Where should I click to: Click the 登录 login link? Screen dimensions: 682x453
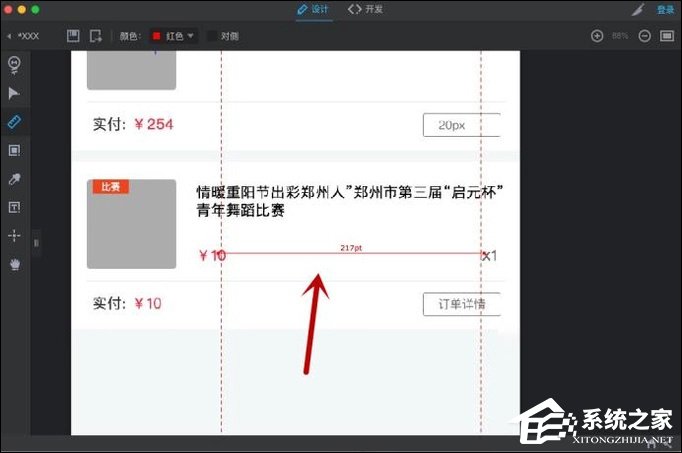[665, 10]
